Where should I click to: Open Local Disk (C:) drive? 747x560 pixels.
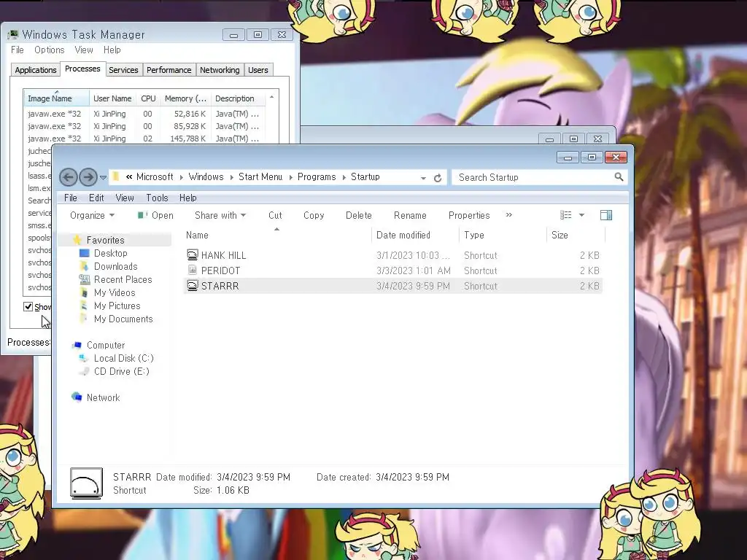coord(123,358)
